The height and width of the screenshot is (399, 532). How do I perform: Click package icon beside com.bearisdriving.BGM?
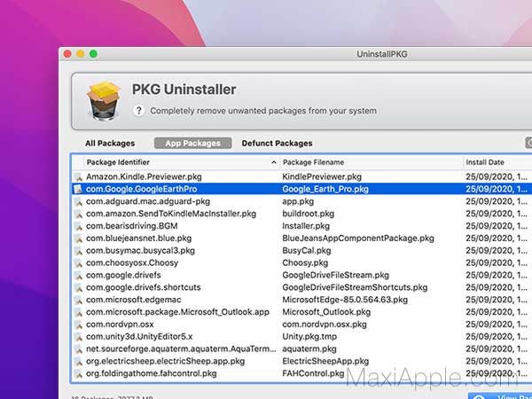click(x=78, y=226)
